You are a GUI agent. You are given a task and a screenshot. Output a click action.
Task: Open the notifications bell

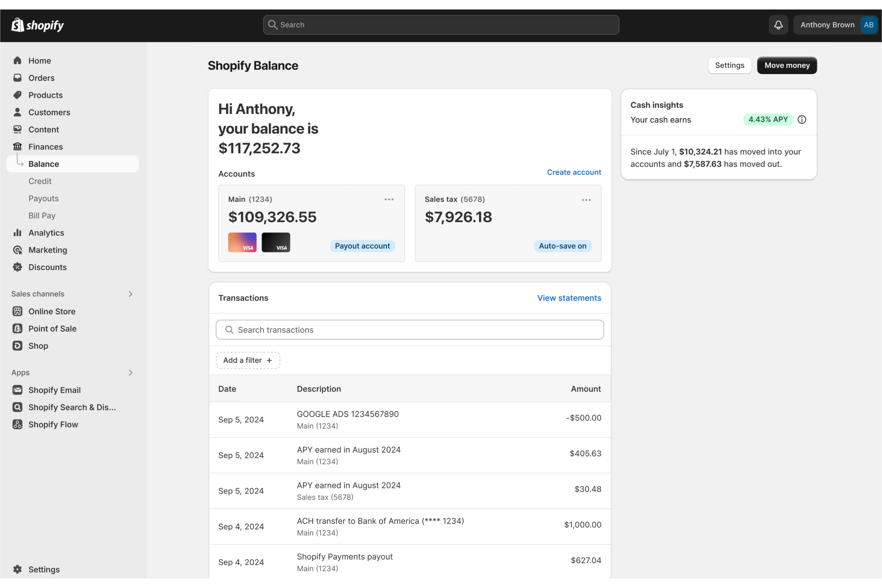778,25
